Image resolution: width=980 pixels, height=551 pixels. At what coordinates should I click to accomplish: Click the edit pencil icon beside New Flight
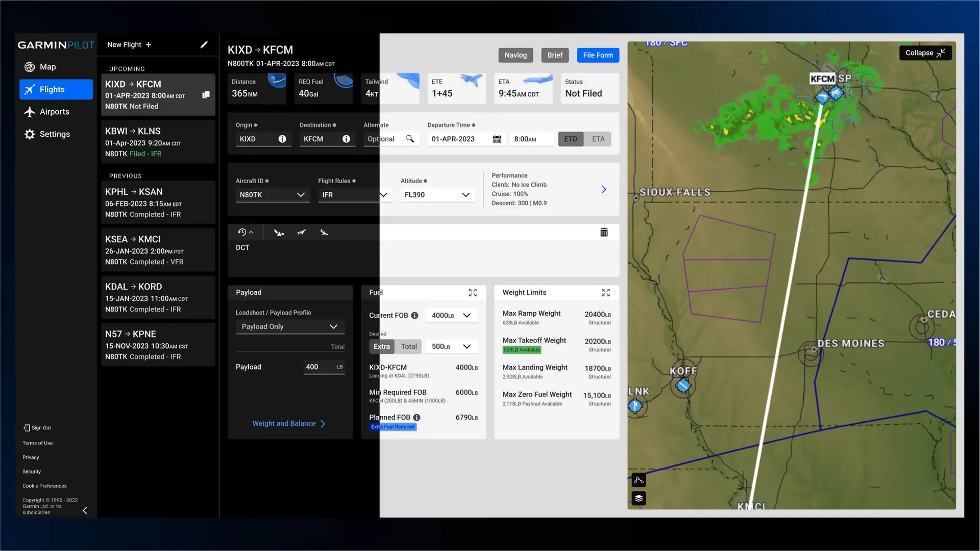click(x=204, y=45)
